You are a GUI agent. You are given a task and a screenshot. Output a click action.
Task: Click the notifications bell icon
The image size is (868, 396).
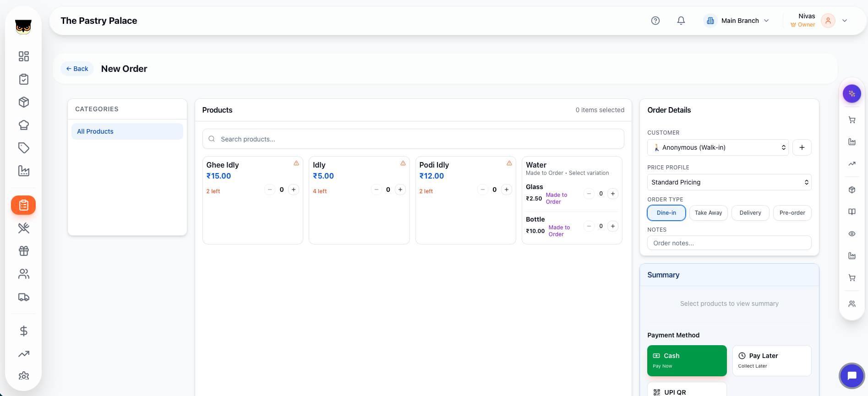coord(681,21)
